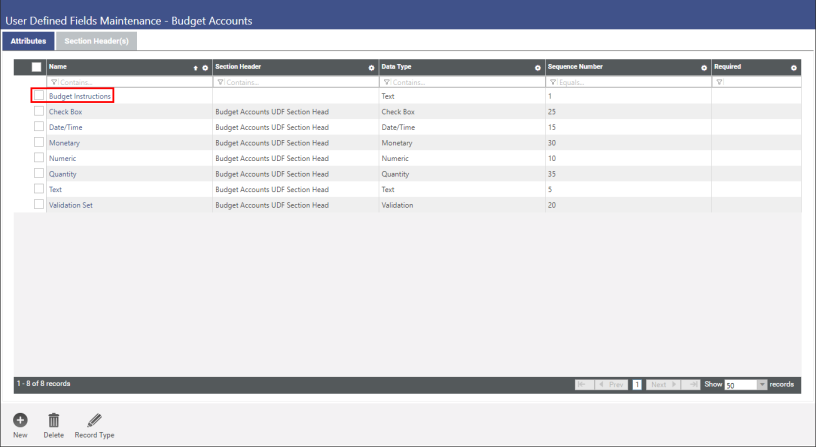The height and width of the screenshot is (447, 816).
Task: Click the Section Header filter input field
Action: (297, 82)
